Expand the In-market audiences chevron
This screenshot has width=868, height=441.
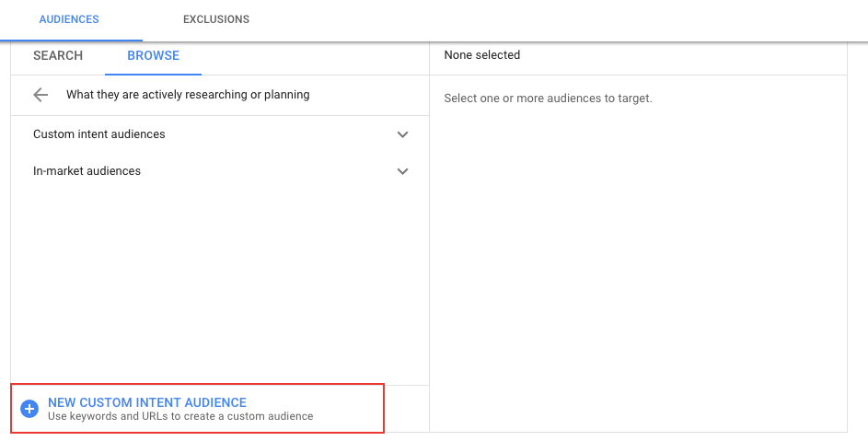coord(402,171)
